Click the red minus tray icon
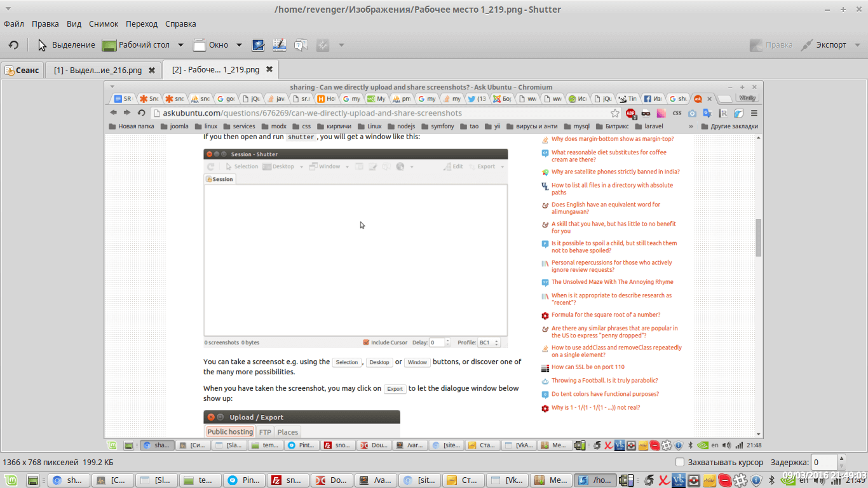 tap(724, 480)
